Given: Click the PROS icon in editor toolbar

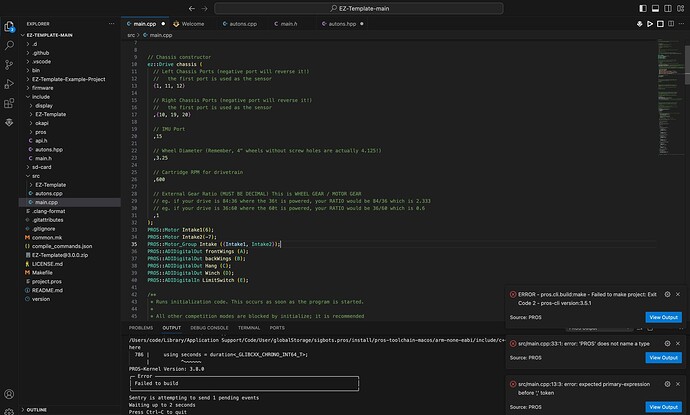Looking at the screenshot, I should (x=639, y=24).
